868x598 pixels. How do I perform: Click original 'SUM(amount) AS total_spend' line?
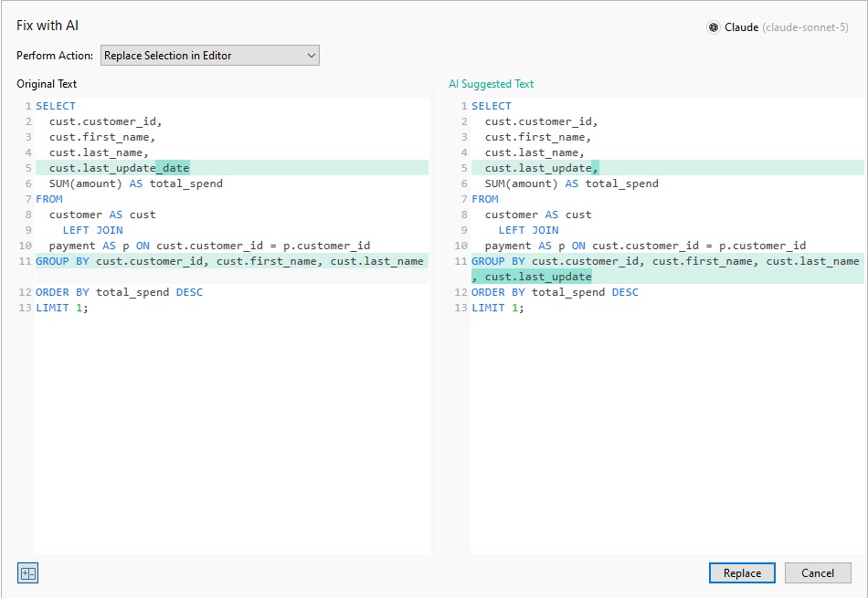click(x=135, y=184)
